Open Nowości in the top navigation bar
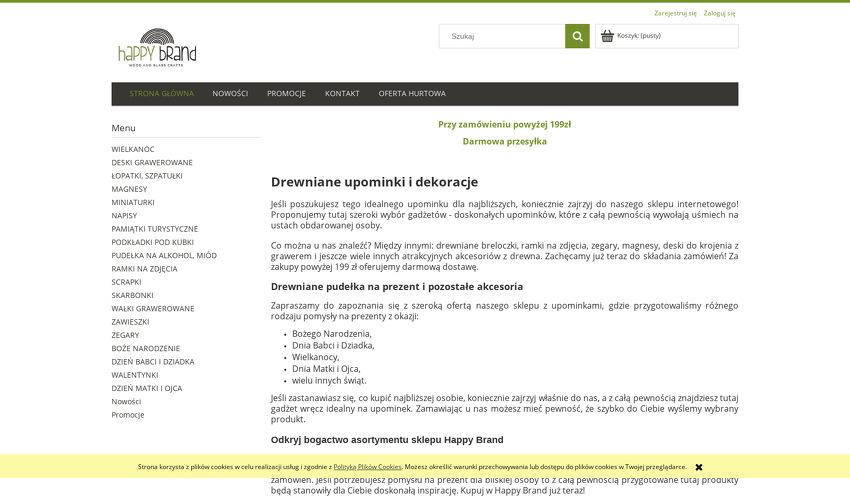This screenshot has height=500, width=850. [230, 94]
